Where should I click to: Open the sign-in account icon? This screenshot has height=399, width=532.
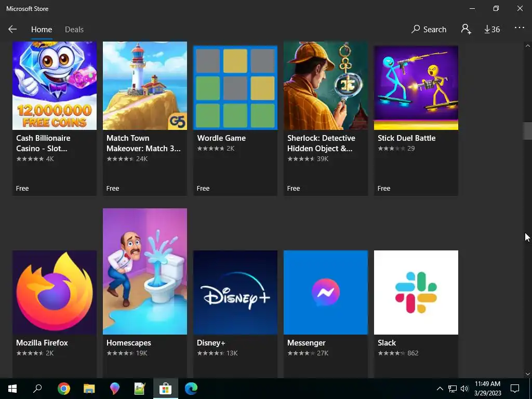point(466,29)
